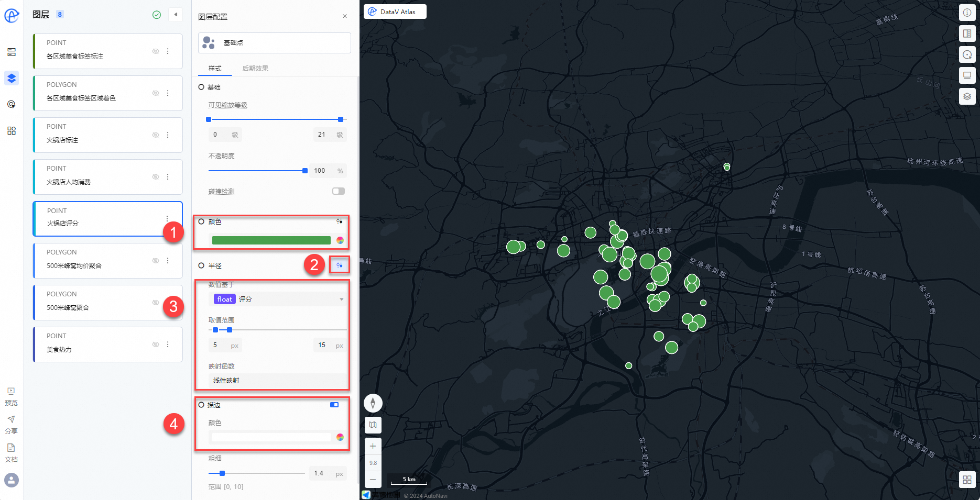Open the 映射函数 dropdown showing 线性映射
This screenshot has height=500, width=980.
(278, 381)
